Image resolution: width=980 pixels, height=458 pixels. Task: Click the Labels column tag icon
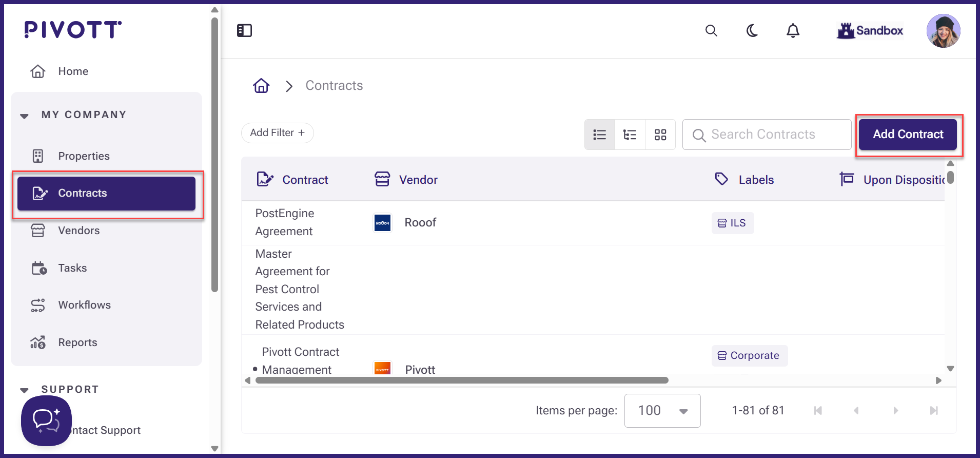tap(721, 179)
